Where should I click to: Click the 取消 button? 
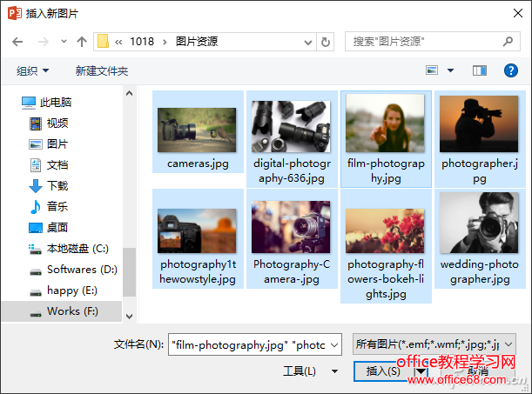[x=478, y=371]
